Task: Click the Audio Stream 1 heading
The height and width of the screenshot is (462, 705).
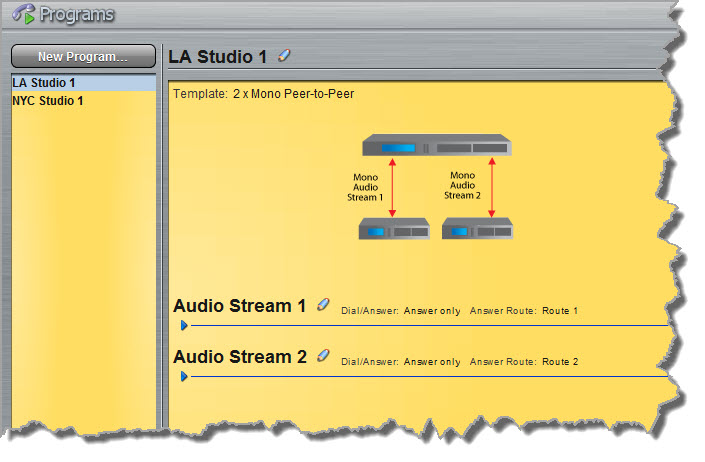Action: [239, 306]
